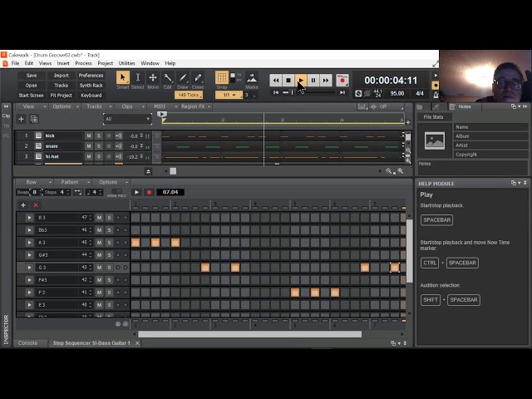Viewport: 532px width, 399px height.
Task: Arm the transport Record button
Action: click(x=342, y=81)
